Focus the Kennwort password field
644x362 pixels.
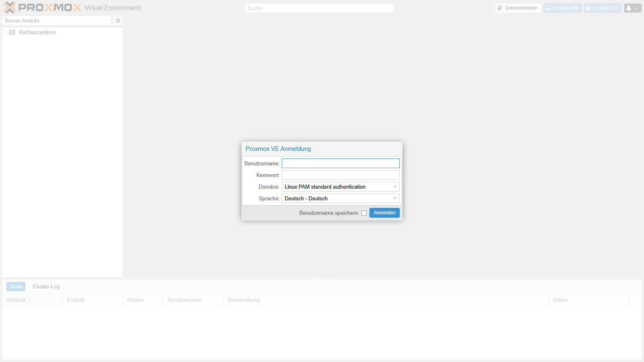click(341, 175)
